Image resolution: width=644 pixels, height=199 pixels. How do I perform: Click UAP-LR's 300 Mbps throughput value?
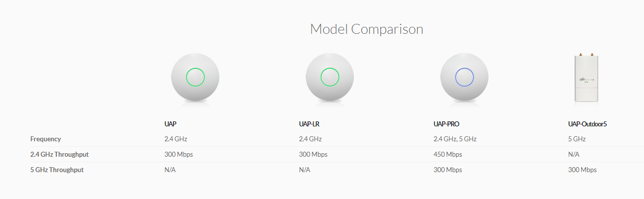click(x=313, y=155)
